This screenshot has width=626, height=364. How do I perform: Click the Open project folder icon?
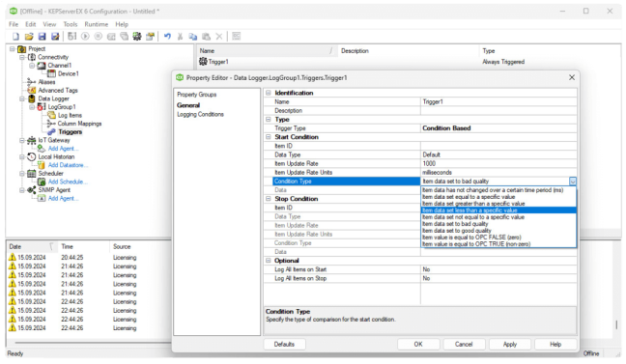pyautogui.click(x=29, y=37)
